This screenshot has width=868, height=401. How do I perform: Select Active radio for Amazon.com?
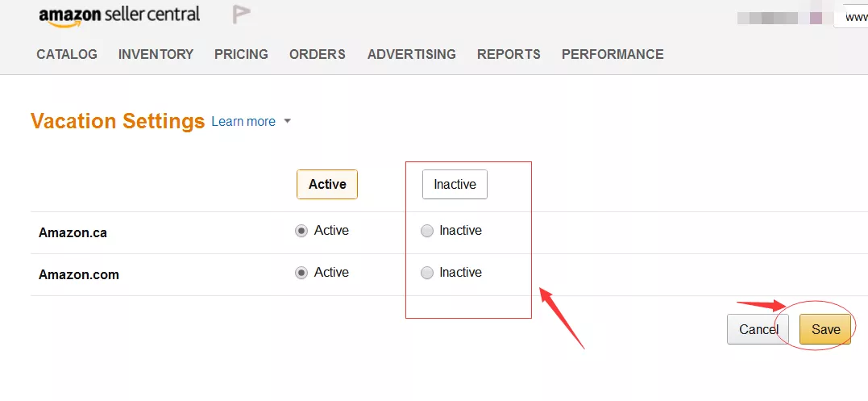point(301,274)
